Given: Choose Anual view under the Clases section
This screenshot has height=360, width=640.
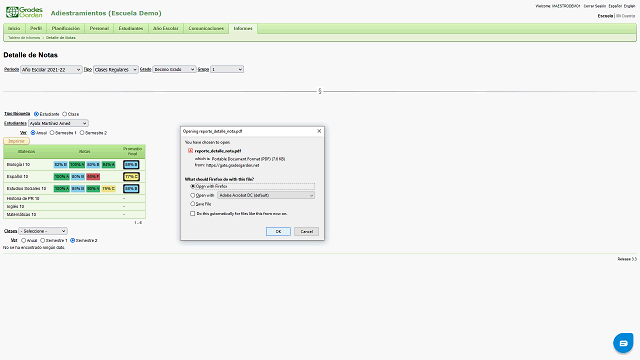Looking at the screenshot, I should pyautogui.click(x=24, y=240).
